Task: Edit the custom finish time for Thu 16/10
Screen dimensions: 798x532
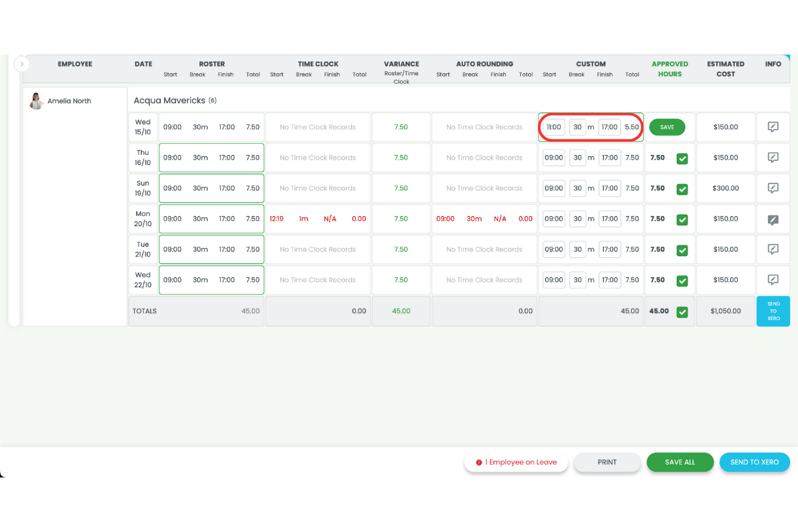Action: (x=609, y=158)
